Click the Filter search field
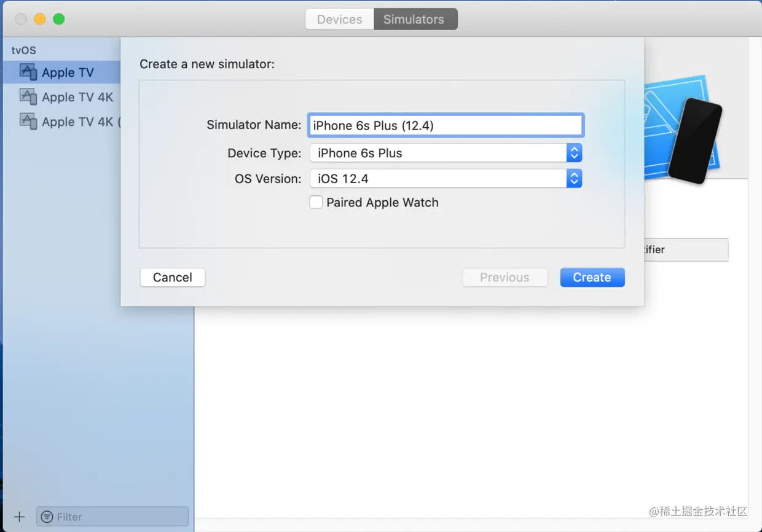This screenshot has height=532, width=762. 112,517
